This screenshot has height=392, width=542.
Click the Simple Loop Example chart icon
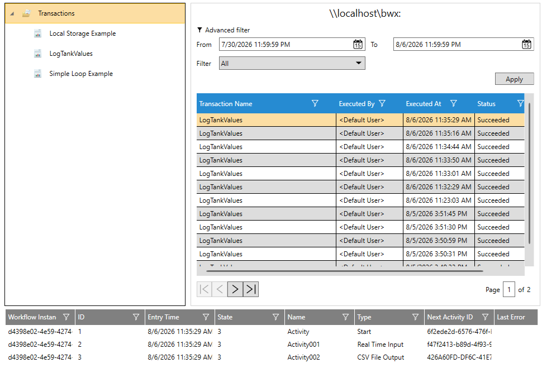tap(37, 74)
